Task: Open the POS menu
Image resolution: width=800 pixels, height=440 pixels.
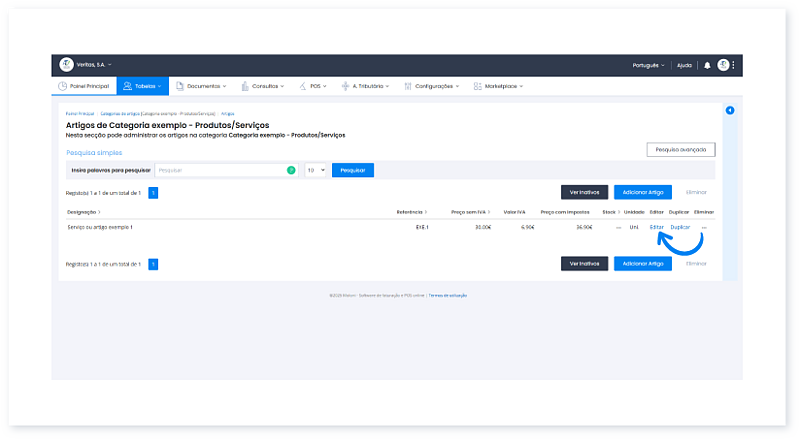Action: pyautogui.click(x=313, y=86)
